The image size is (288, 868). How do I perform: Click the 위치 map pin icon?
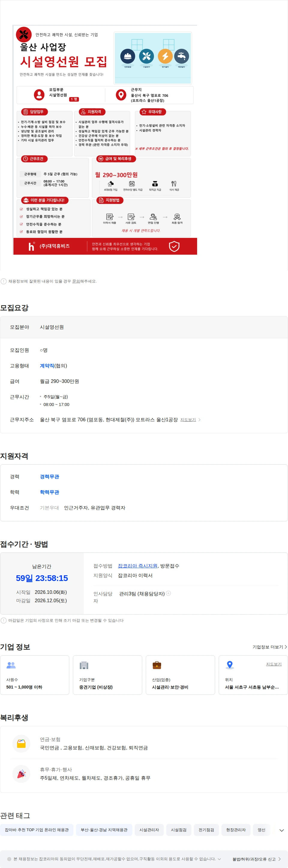click(x=230, y=665)
